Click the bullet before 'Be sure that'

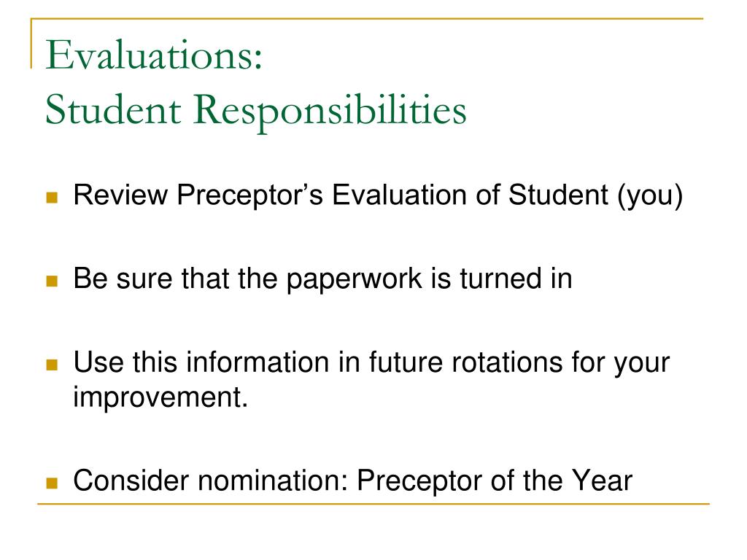(52, 281)
